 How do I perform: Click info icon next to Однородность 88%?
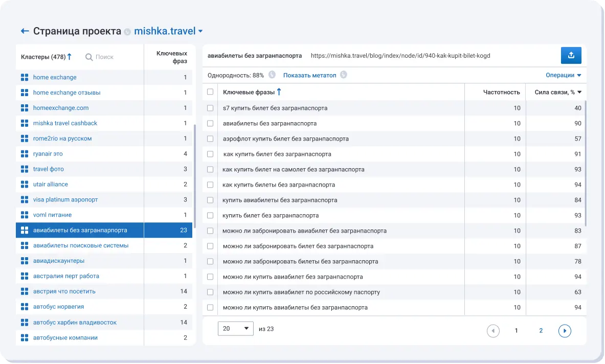[x=272, y=75]
